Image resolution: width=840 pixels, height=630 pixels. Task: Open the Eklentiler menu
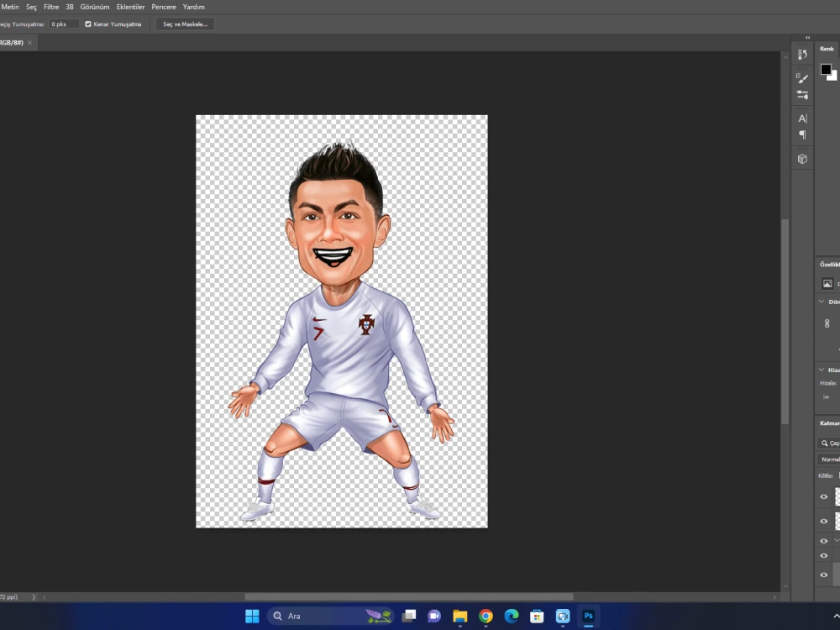[131, 7]
